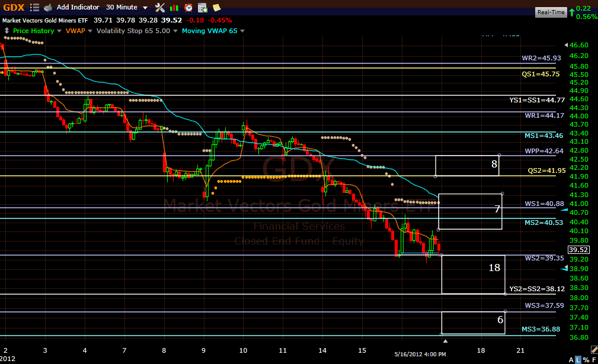Click the open value 39.71 in the header
Viewport: 598px width, 364px height.
(x=103, y=20)
